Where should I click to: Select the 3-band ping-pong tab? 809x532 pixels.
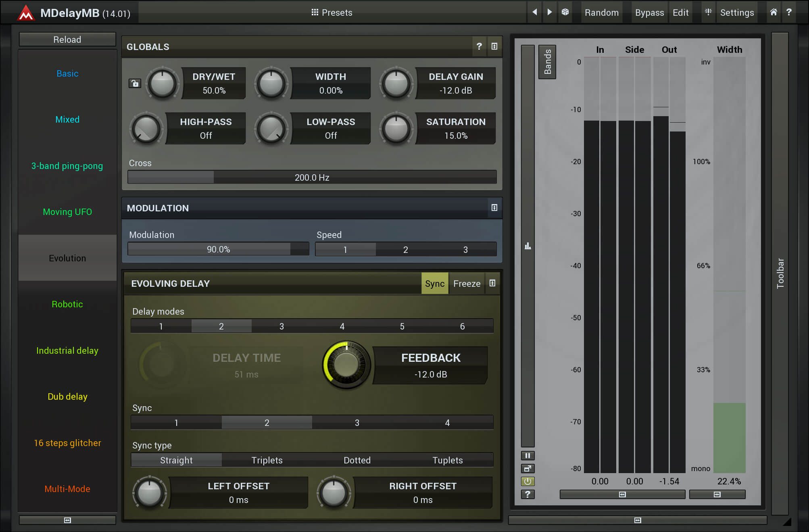click(x=67, y=166)
